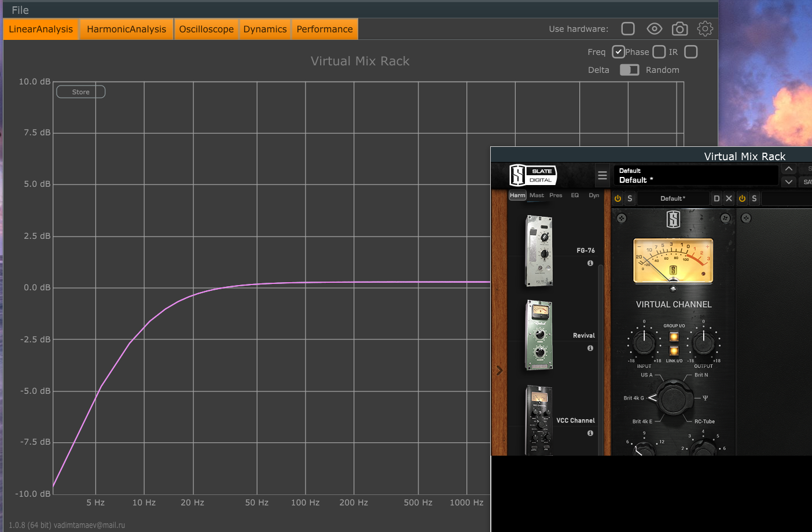Click the D button on first slot
The height and width of the screenshot is (532, 812).
(717, 198)
